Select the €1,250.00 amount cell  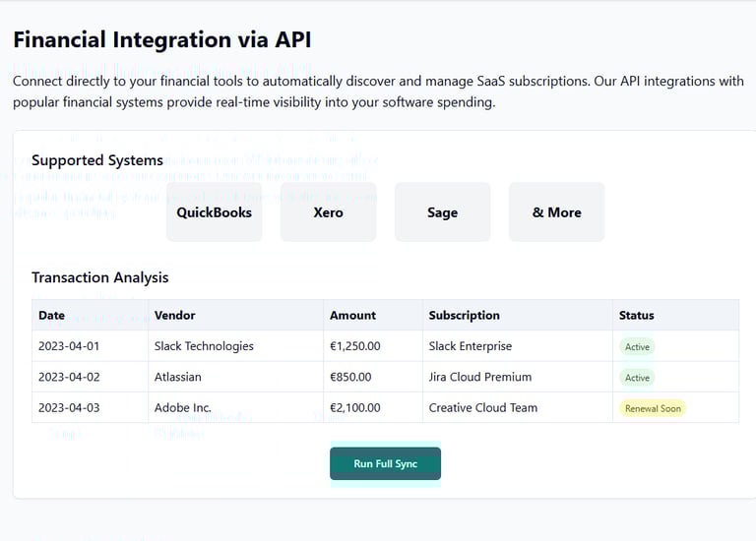(x=373, y=346)
